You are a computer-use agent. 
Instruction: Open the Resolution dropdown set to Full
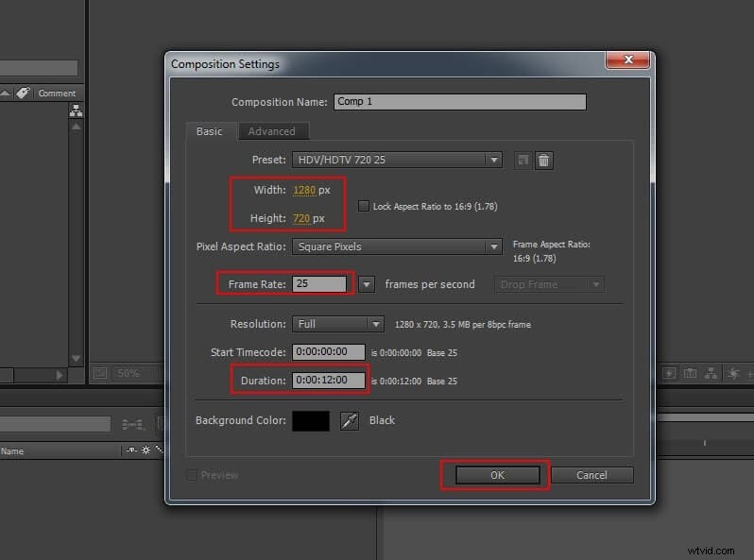pos(337,324)
